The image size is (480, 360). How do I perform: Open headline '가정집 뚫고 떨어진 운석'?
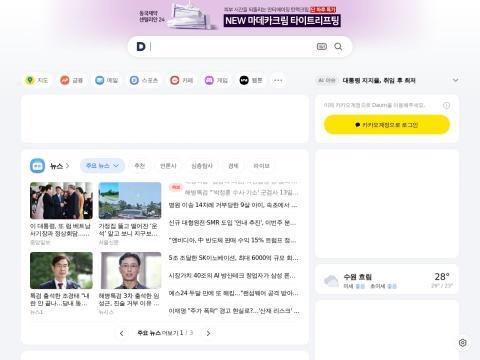coord(129,230)
